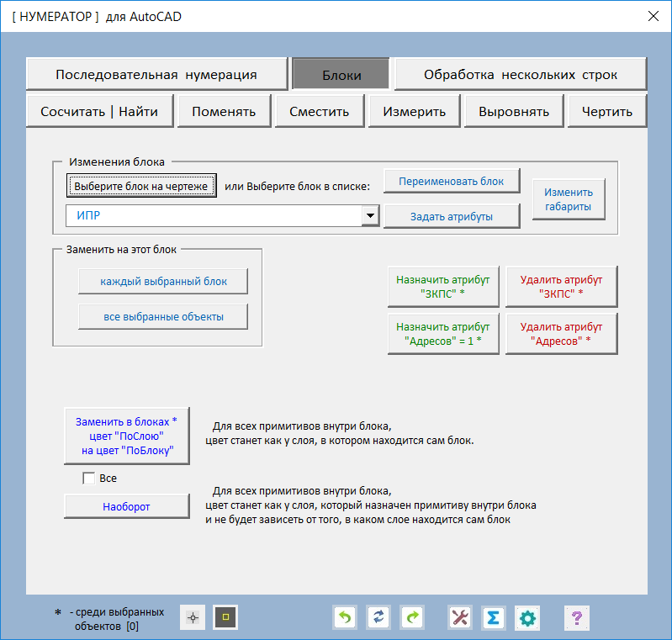Switch to Последовательная нумерация tab

click(156, 74)
